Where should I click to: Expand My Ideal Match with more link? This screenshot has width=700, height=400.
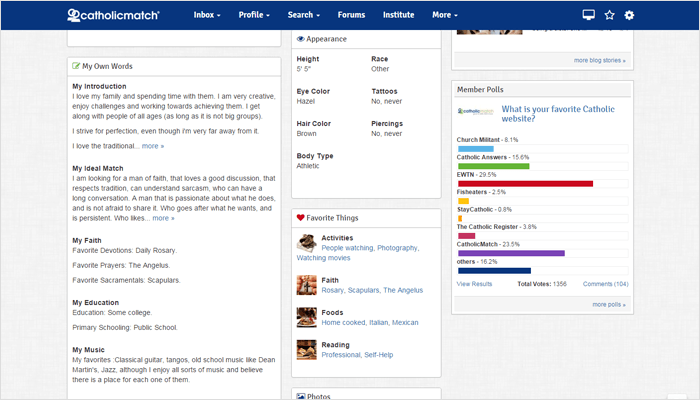(163, 218)
